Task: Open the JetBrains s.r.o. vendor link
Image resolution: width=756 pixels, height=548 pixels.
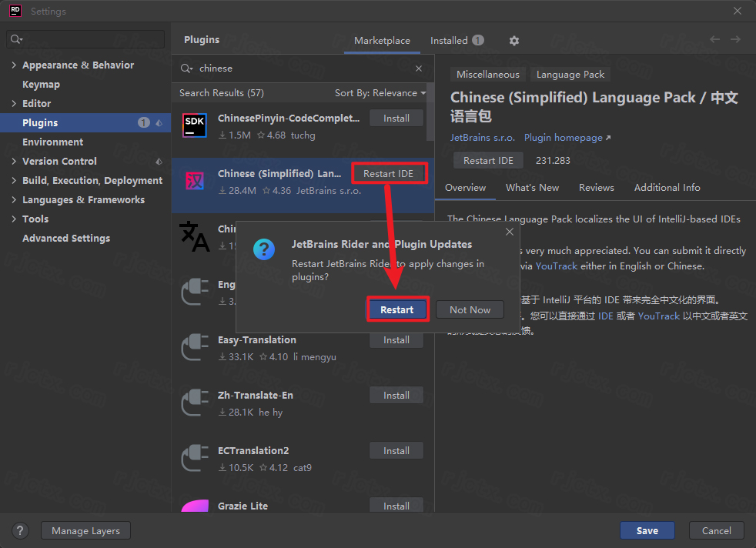Action: tap(482, 138)
